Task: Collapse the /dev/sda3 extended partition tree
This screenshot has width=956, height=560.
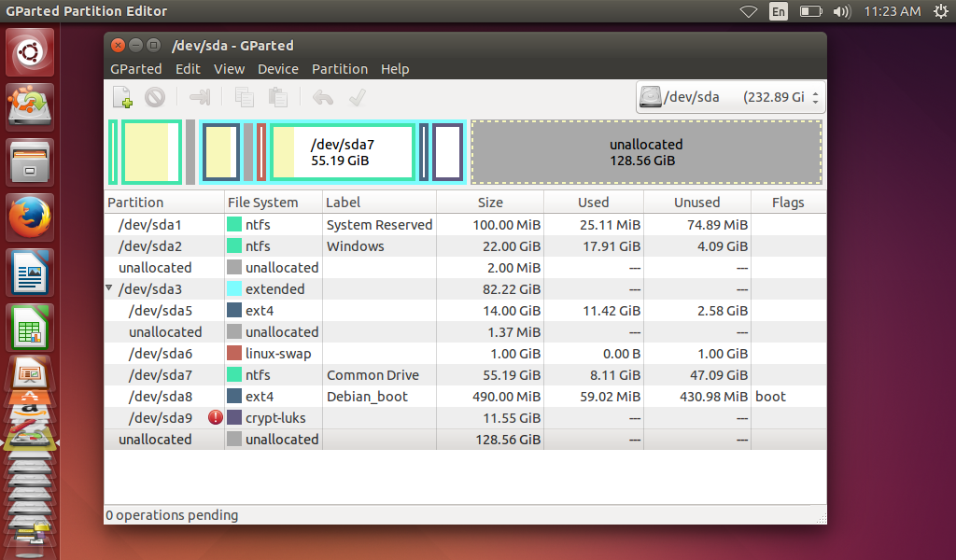Action: (x=109, y=287)
